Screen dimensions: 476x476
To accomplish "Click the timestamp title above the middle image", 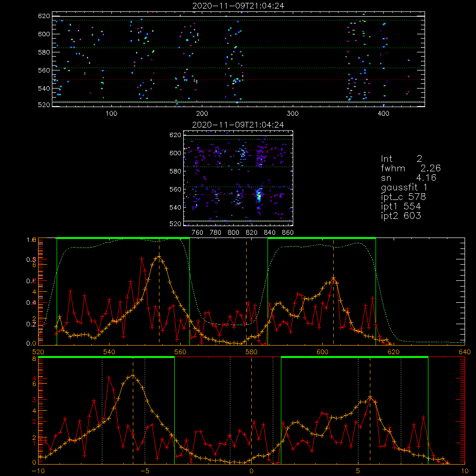I will [x=238, y=125].
